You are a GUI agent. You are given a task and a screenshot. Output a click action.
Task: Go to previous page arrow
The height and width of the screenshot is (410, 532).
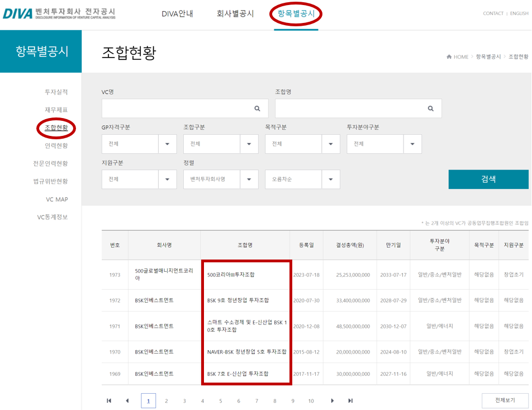click(x=127, y=400)
